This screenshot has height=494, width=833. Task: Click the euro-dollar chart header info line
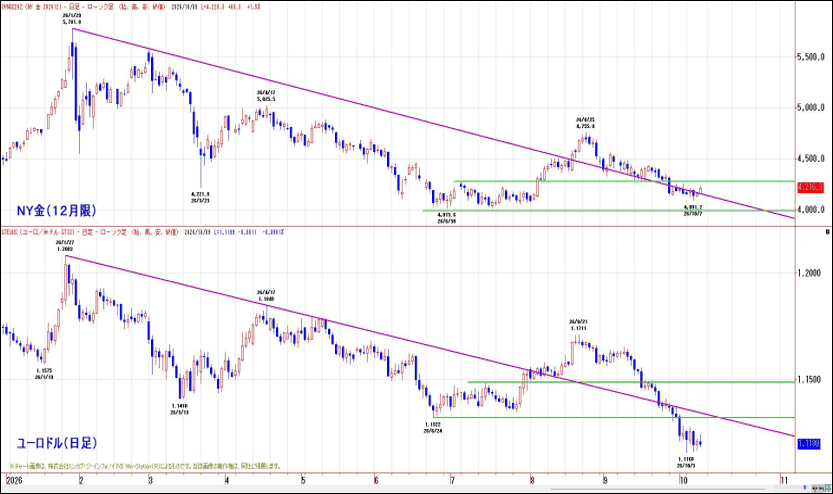click(x=143, y=232)
